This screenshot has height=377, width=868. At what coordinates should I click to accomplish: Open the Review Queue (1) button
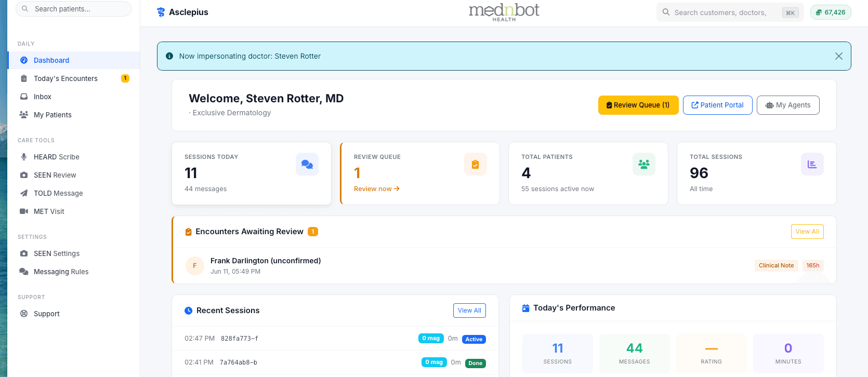coord(638,105)
